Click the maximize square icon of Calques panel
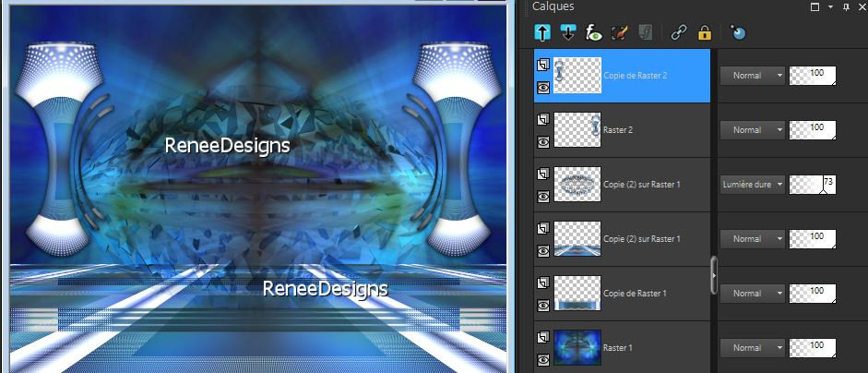 pyautogui.click(x=814, y=7)
